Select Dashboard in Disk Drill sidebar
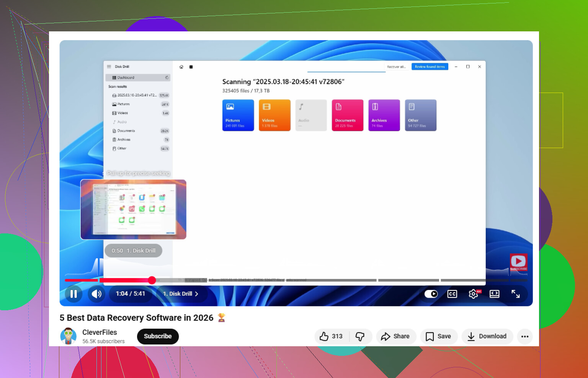The height and width of the screenshot is (378, 588). (138, 78)
